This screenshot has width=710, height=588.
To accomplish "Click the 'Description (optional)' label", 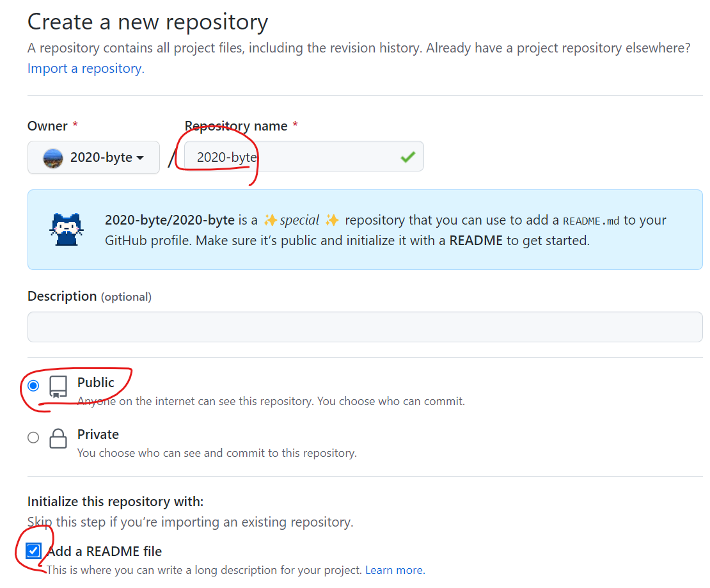I will pos(90,296).
